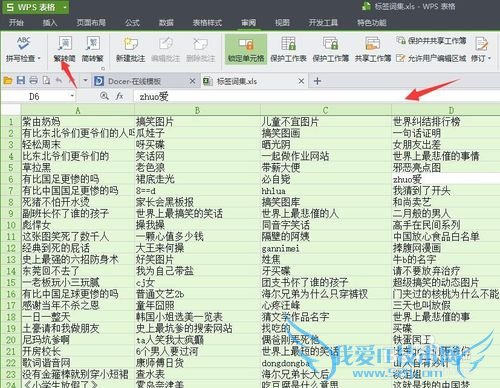The width and height of the screenshot is (500, 388).
Task: Switch to the 表格样式 ribbon tab
Action: pyautogui.click(x=207, y=23)
